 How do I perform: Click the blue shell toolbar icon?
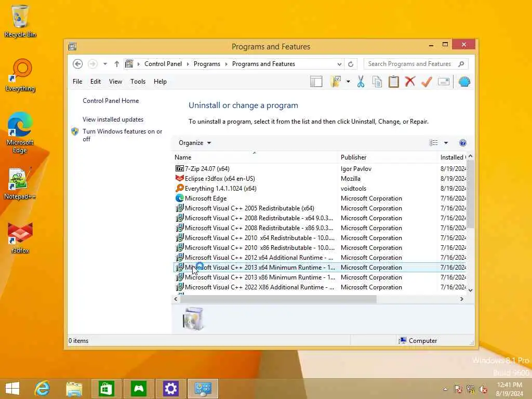coord(464,82)
